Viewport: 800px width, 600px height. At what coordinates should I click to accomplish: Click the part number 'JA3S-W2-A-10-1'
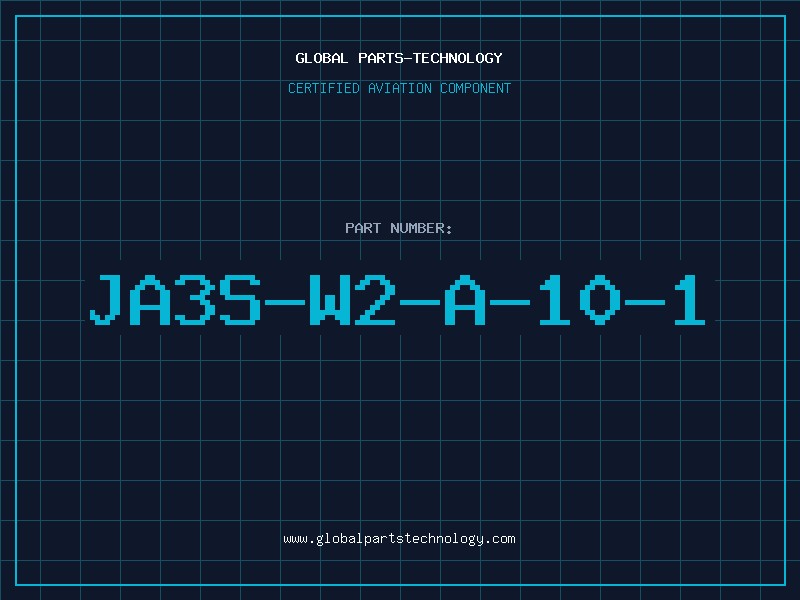[x=398, y=299]
